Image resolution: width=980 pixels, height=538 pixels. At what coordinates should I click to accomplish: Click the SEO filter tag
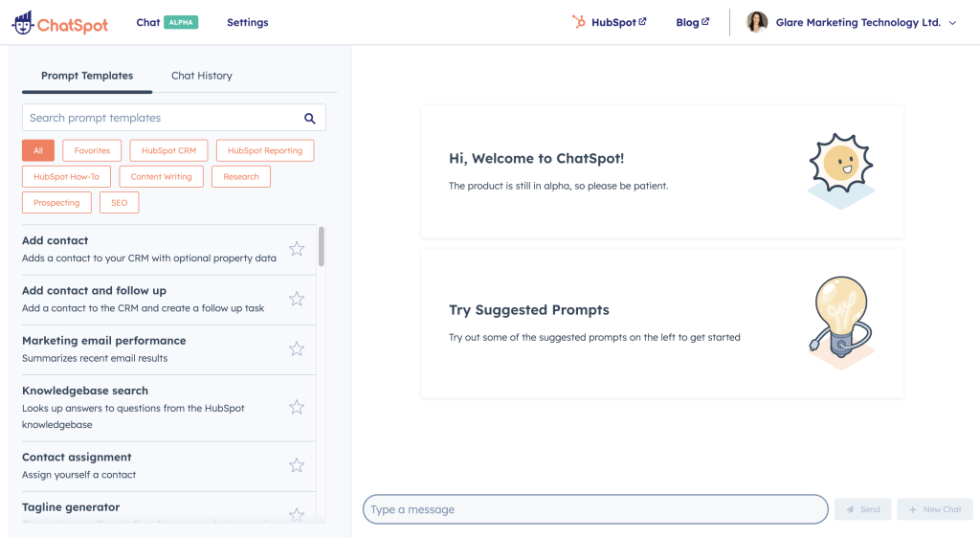pos(119,202)
